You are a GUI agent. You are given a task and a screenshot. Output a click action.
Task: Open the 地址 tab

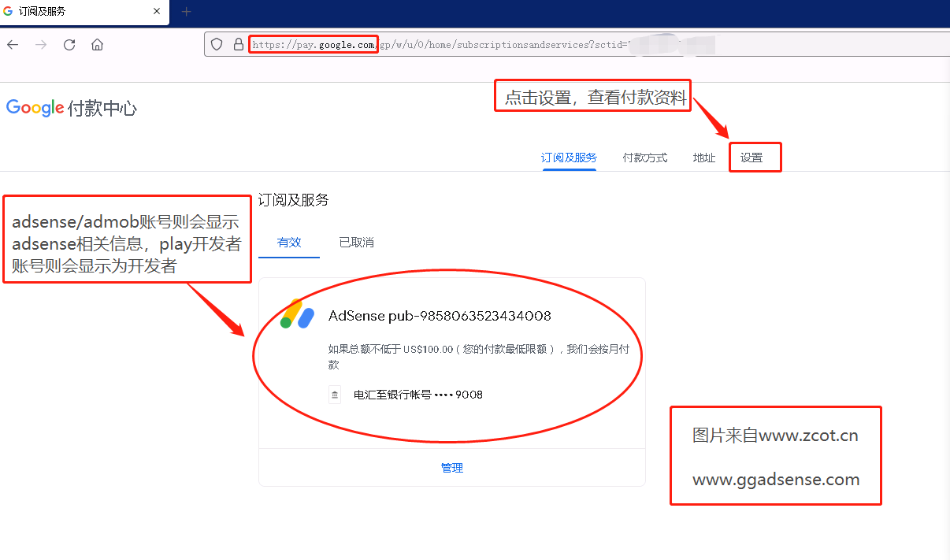[x=704, y=158]
